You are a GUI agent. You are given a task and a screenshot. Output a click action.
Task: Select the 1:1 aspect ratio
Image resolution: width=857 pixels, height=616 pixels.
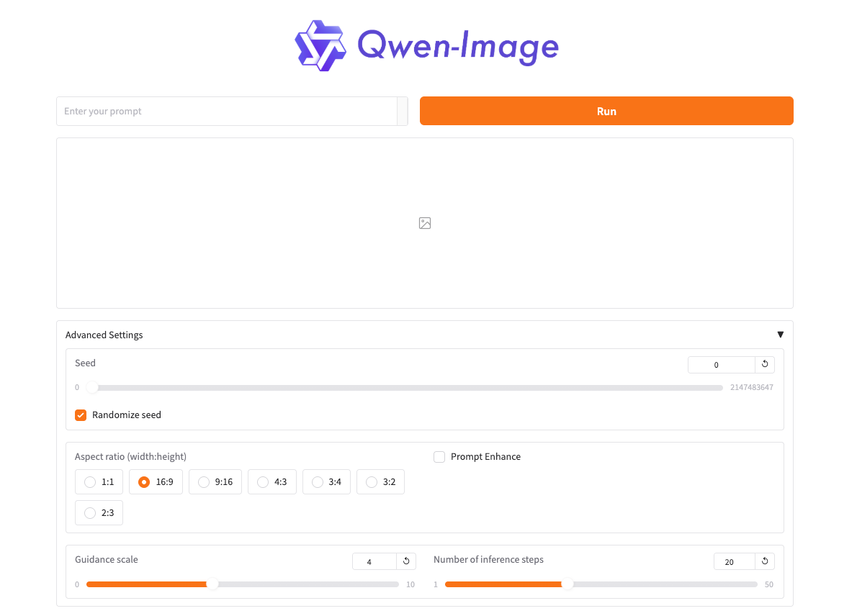pyautogui.click(x=90, y=482)
